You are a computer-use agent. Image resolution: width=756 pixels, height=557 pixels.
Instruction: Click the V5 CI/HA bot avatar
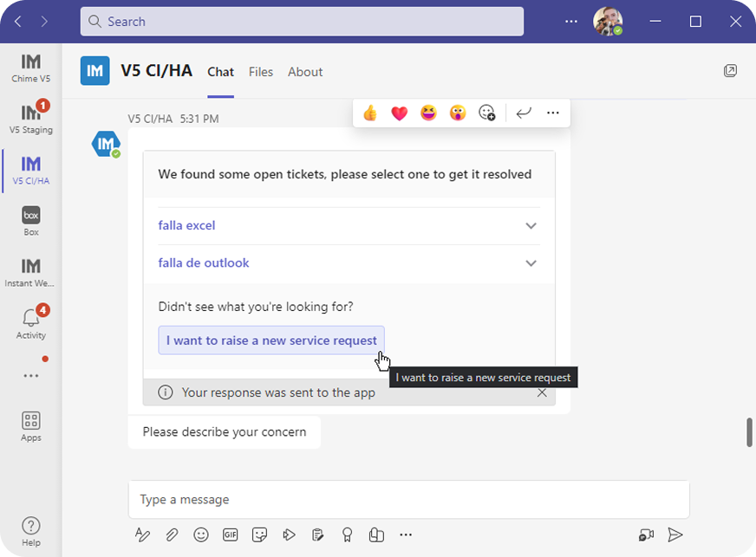tap(106, 144)
